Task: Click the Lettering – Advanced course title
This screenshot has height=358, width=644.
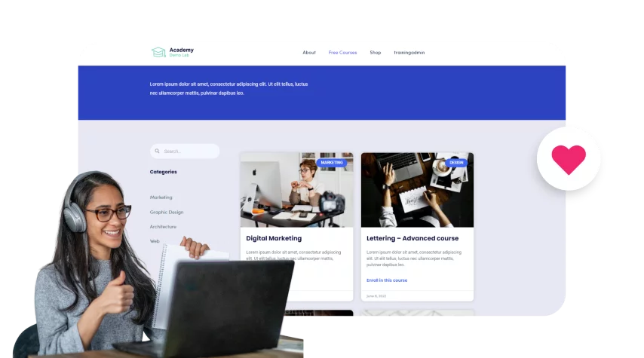Action: [x=412, y=238]
